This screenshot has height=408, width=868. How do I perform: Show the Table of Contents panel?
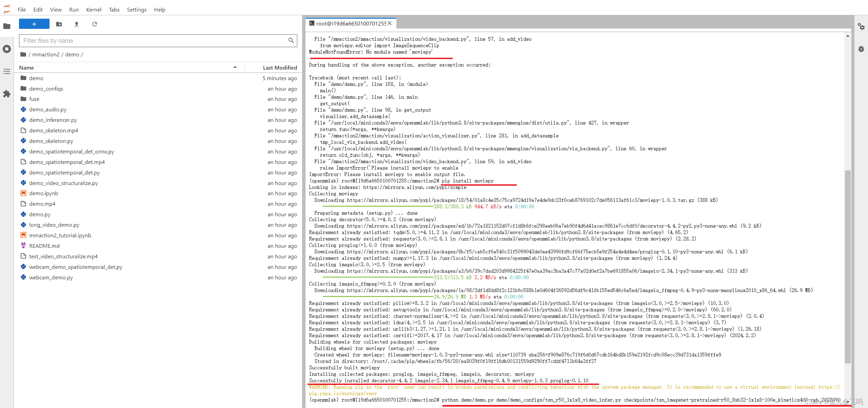(x=7, y=71)
